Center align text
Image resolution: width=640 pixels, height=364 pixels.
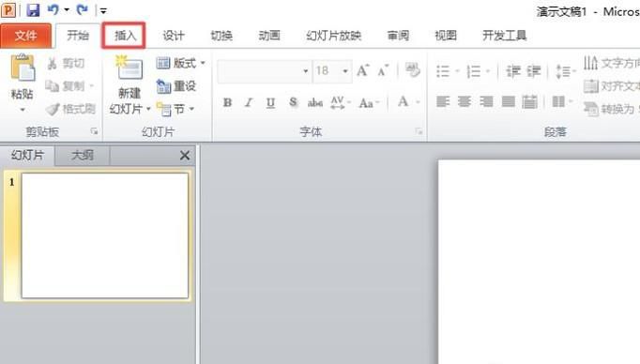[x=465, y=101]
